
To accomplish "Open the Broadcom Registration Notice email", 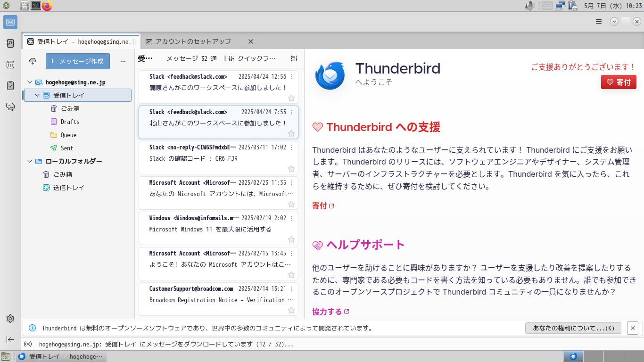I will tap(218, 299).
